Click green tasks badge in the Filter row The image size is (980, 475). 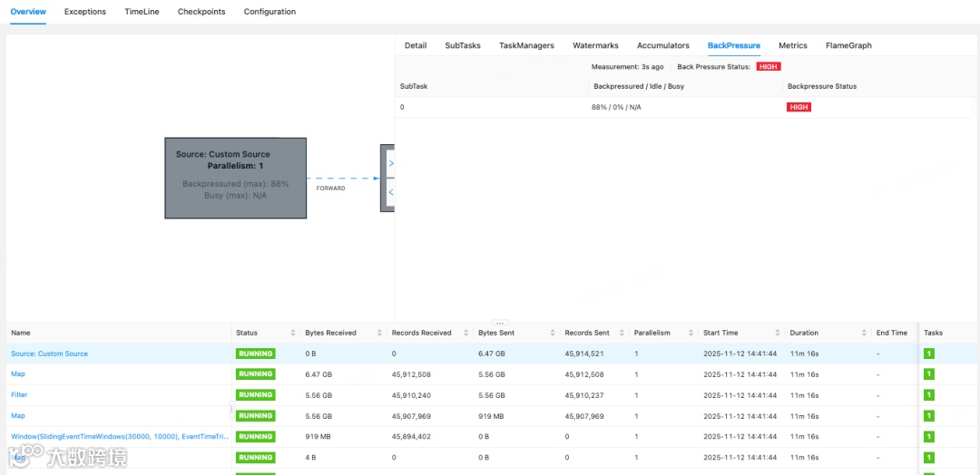click(929, 395)
